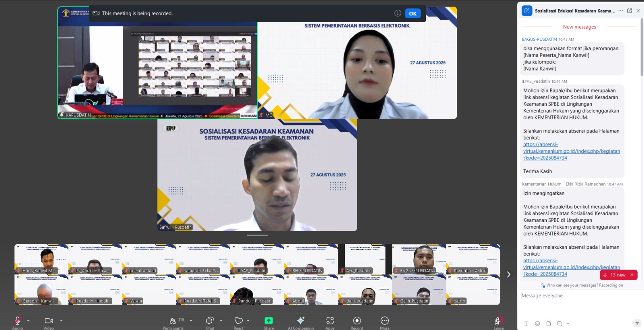Open chat panel three-dot options menu
644x330 pixels.
click(621, 11)
